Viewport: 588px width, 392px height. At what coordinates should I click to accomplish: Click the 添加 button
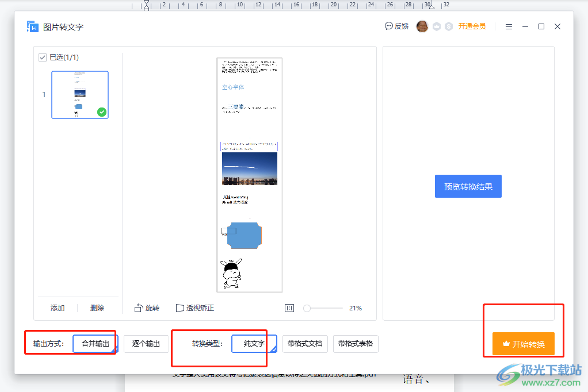[x=58, y=308]
